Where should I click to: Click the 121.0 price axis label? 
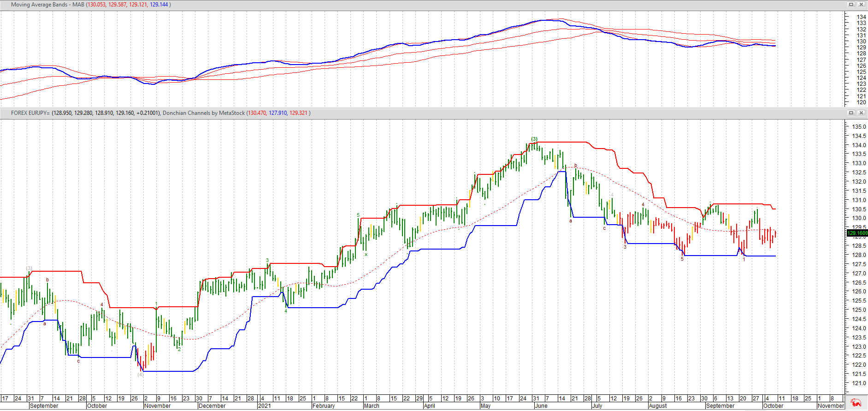(x=859, y=383)
